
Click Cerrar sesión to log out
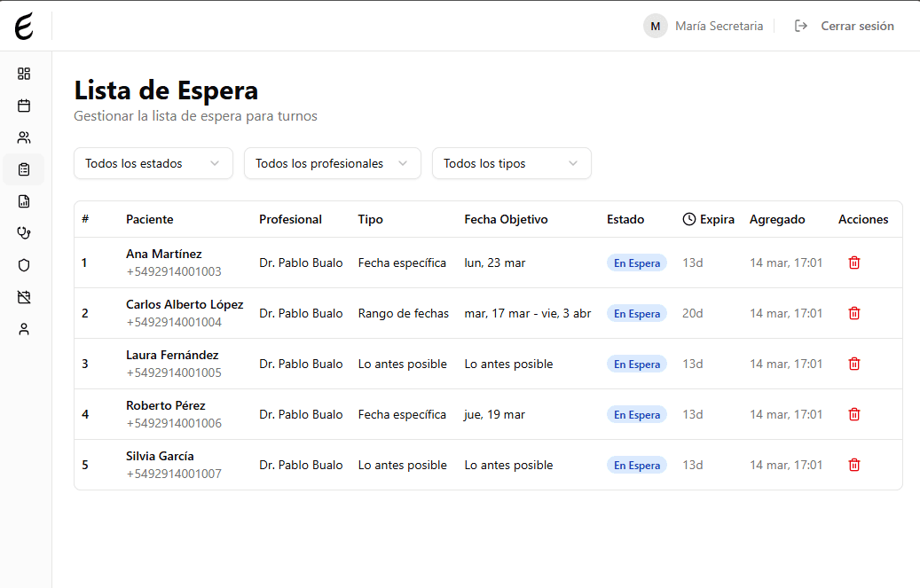857,26
